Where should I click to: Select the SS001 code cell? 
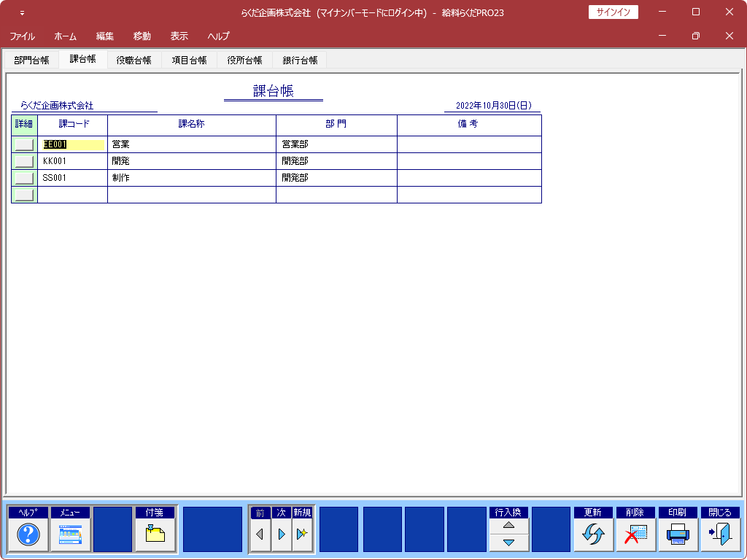[x=73, y=178]
